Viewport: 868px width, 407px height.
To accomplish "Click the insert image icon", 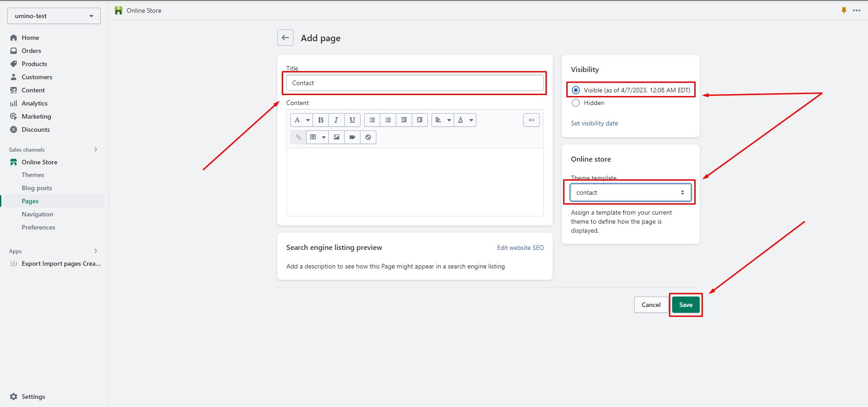I will click(x=337, y=137).
